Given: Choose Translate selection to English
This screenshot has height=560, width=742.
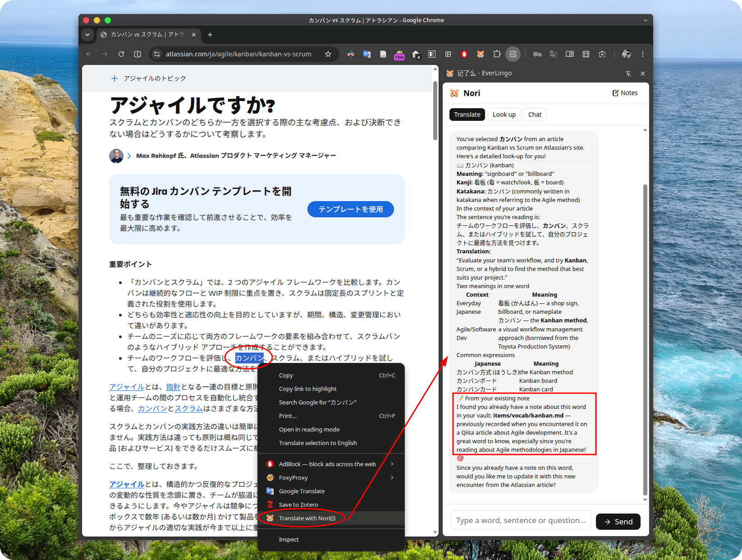Looking at the screenshot, I should (331, 443).
